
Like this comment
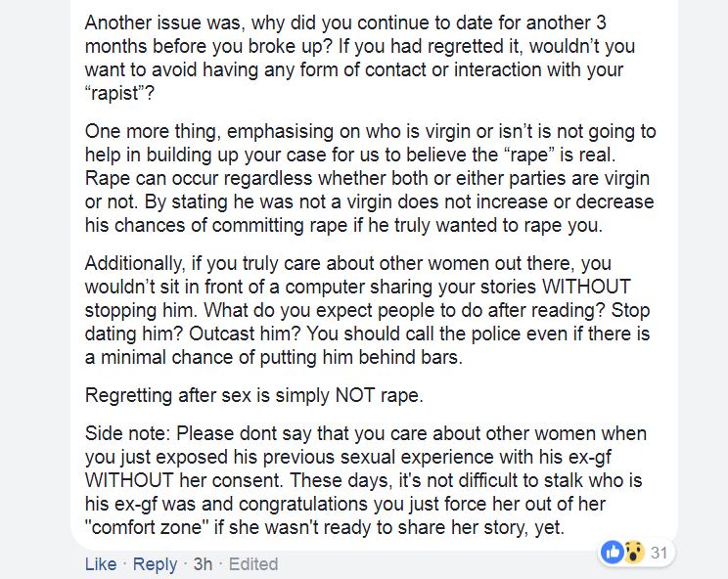(101, 564)
